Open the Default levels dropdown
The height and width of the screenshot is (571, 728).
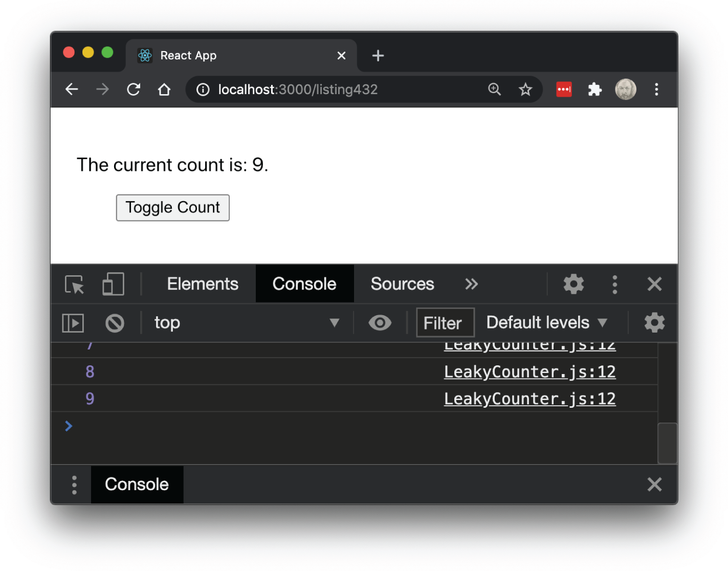(545, 322)
